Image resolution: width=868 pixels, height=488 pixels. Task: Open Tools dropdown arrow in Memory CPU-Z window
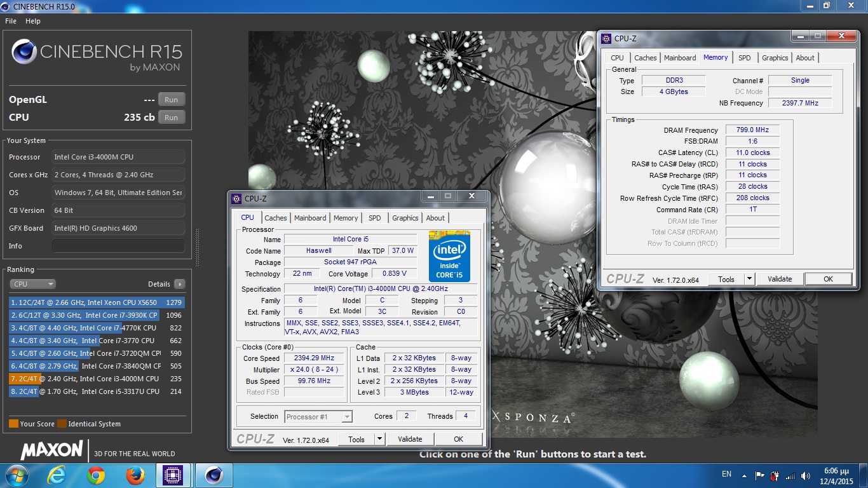point(749,279)
